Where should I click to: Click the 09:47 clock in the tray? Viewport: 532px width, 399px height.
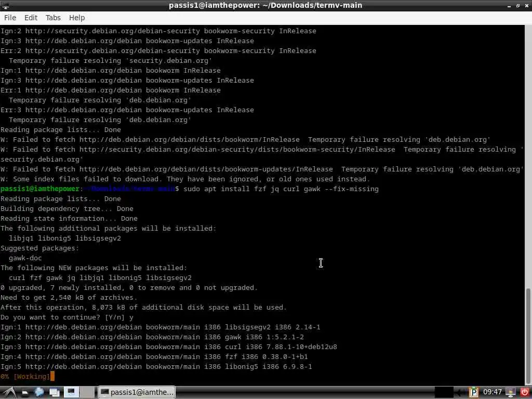point(493,392)
